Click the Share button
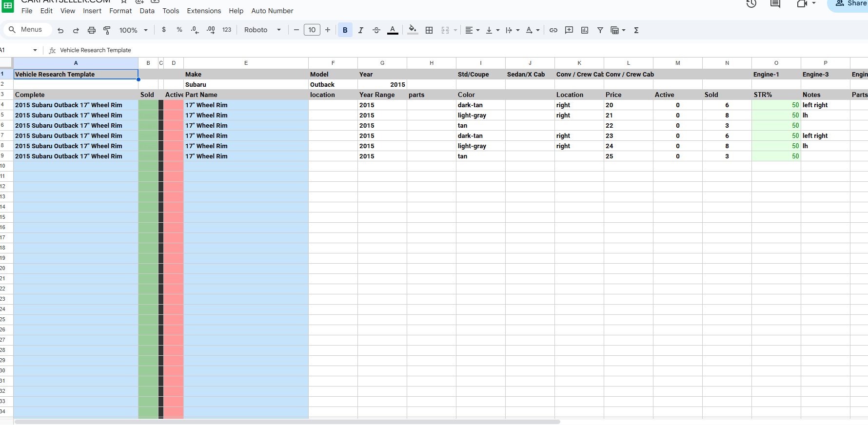Viewport: 868px width, 425px height. [x=849, y=4]
